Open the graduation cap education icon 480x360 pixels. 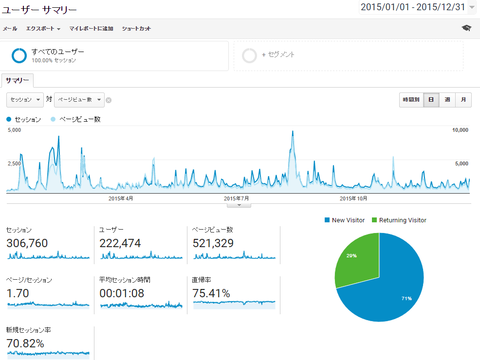[466, 28]
